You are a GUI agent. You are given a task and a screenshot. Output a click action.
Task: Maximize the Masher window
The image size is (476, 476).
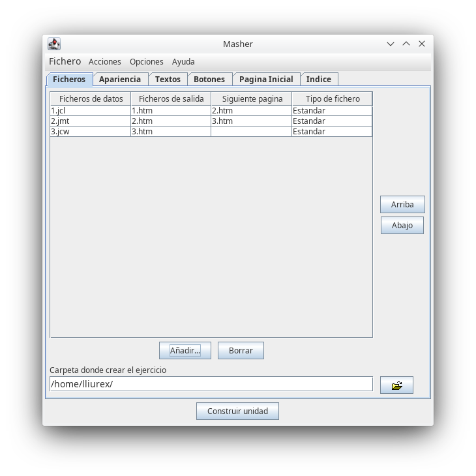406,44
